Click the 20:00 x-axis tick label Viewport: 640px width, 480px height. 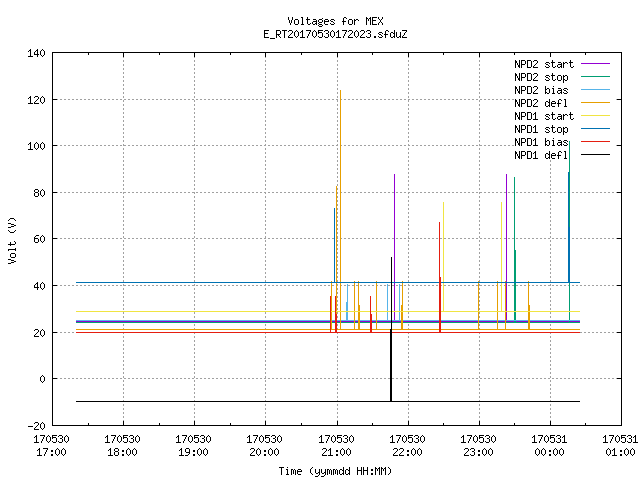[x=264, y=452]
